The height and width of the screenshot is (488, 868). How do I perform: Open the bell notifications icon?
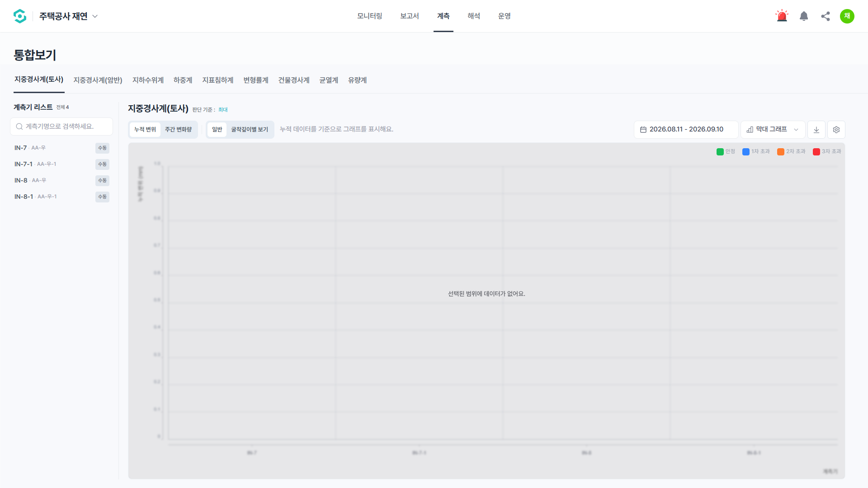pyautogui.click(x=804, y=16)
